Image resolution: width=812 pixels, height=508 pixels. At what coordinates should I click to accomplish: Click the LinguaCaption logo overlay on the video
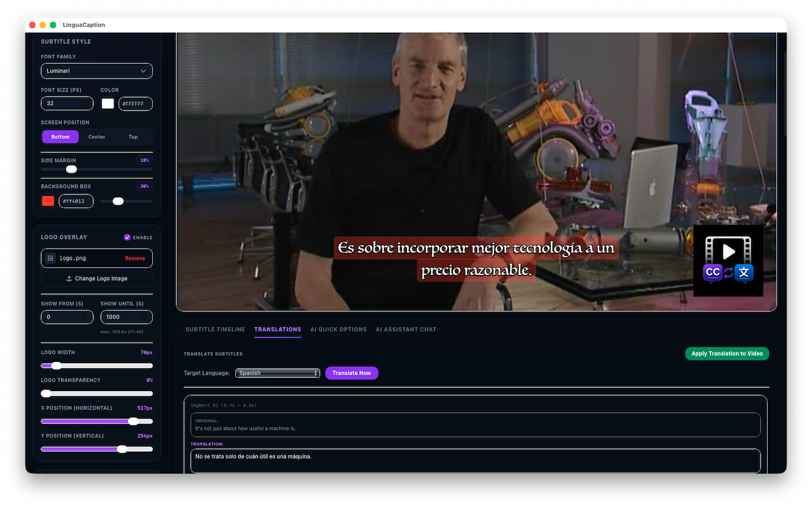tap(728, 260)
